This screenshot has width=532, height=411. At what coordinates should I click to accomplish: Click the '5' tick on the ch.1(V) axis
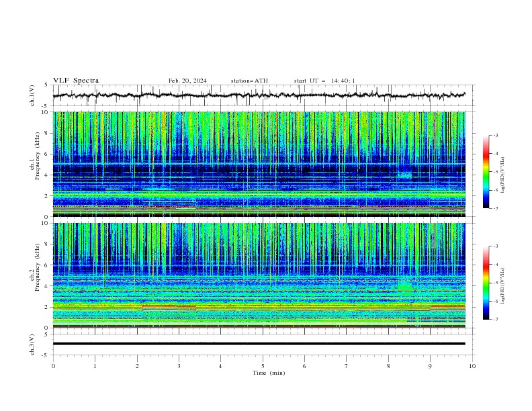46,85
